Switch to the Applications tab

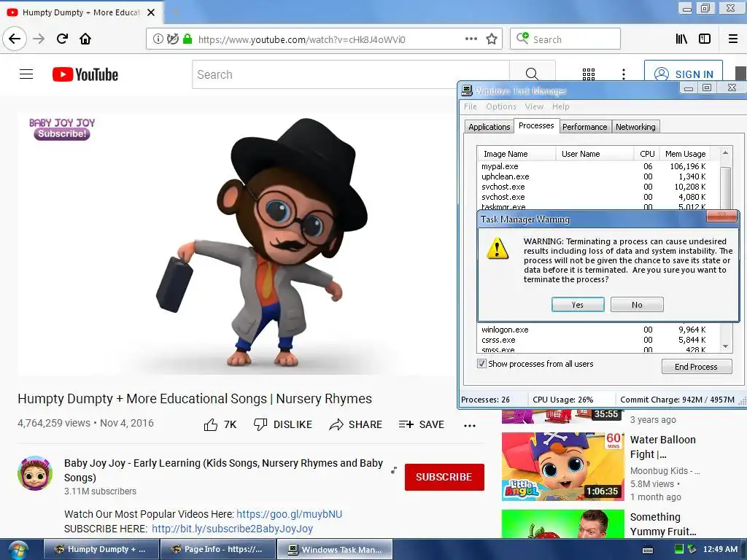click(x=489, y=127)
